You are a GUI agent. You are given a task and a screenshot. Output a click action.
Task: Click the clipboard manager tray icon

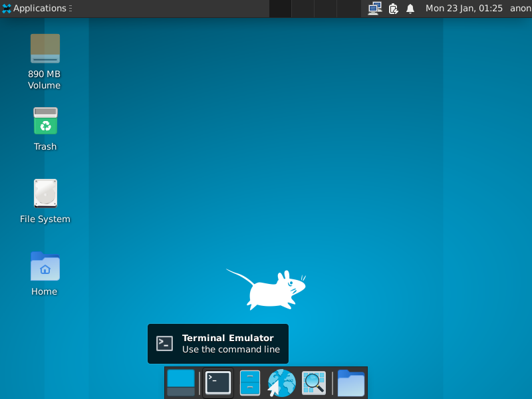point(393,9)
